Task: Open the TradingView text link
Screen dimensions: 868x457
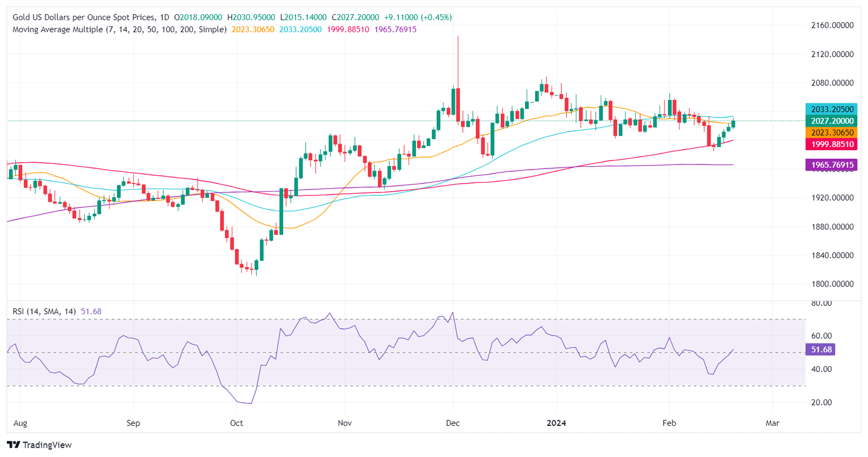Action: tap(47, 445)
